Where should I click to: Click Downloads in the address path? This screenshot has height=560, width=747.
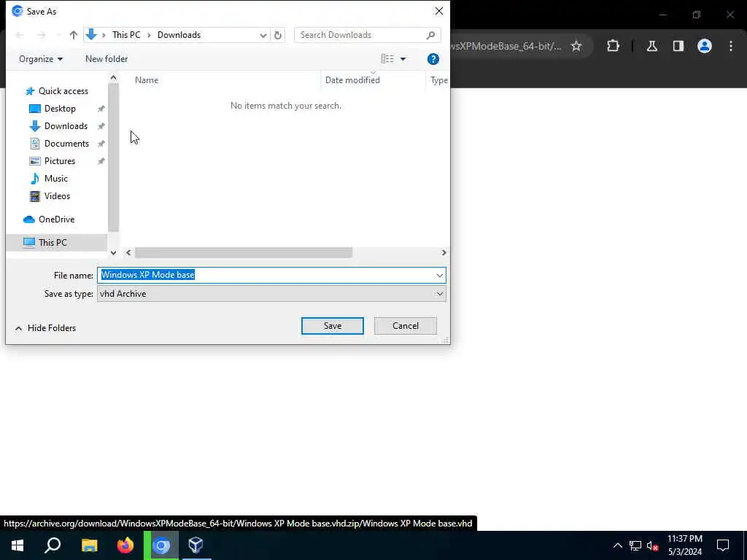(x=179, y=35)
